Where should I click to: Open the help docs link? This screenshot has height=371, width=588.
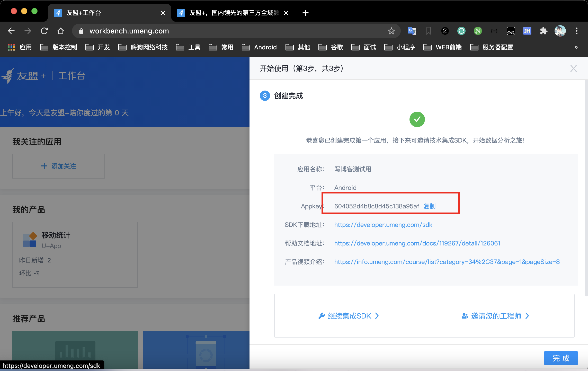(417, 243)
